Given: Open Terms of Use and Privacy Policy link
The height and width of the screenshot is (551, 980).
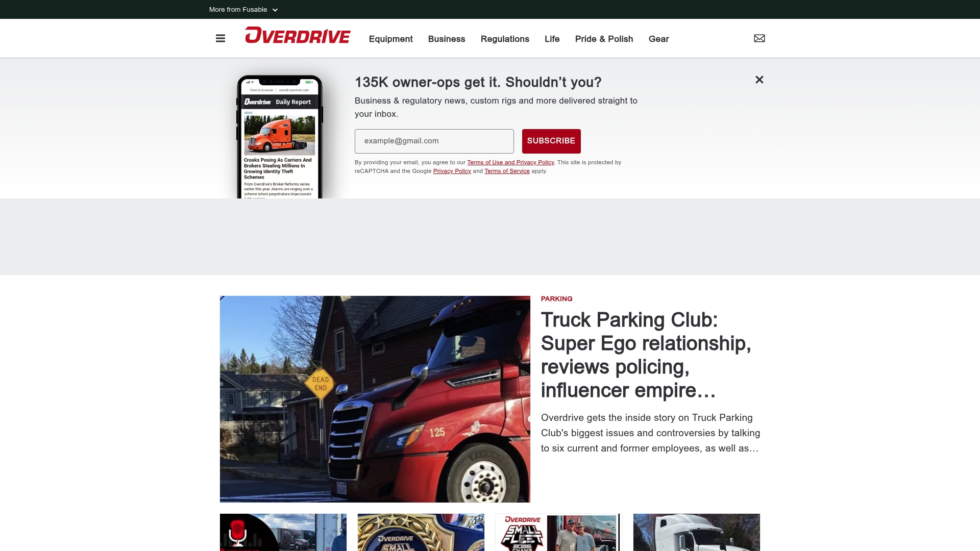Looking at the screenshot, I should click(510, 163).
